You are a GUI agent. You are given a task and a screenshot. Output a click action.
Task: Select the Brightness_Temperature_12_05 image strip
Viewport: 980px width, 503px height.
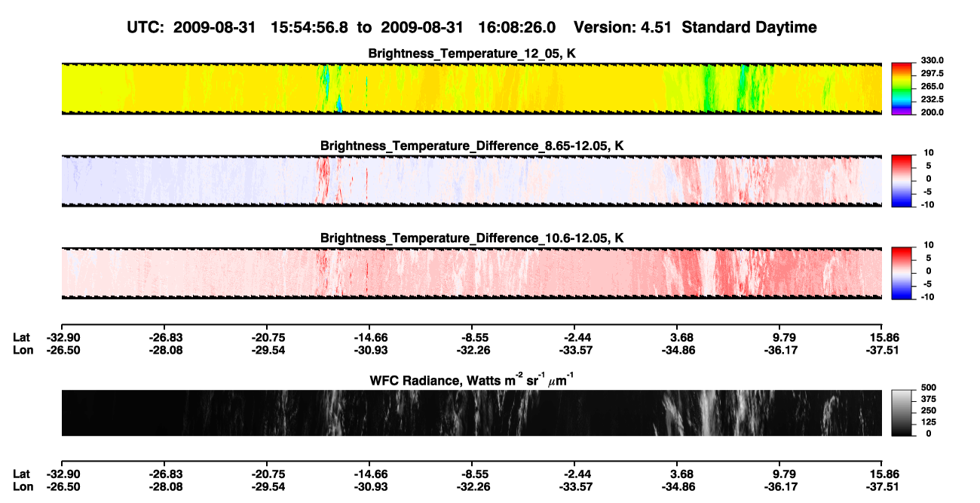tap(471, 89)
